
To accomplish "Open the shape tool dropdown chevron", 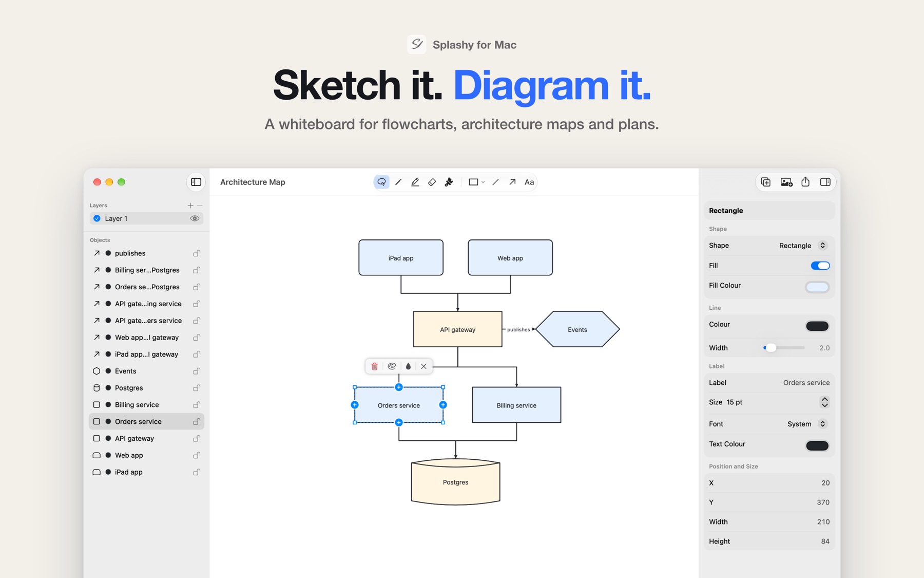I will 484,182.
